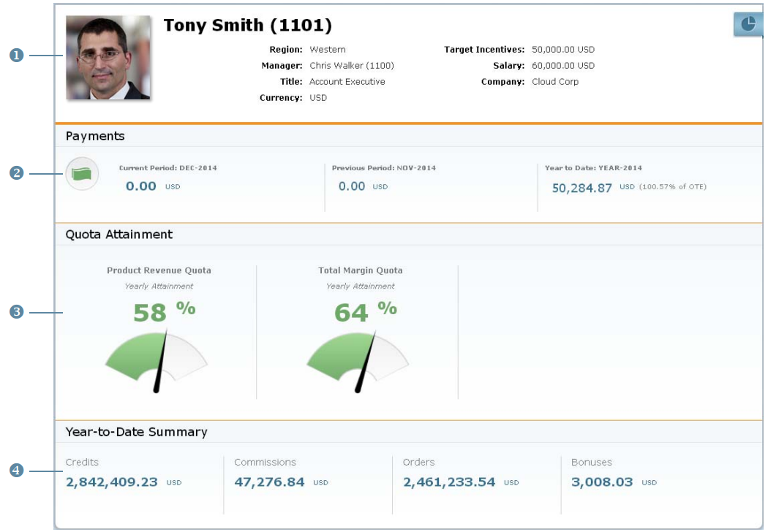
Task: Click Year to Date payment 50,284.87
Action: (582, 188)
